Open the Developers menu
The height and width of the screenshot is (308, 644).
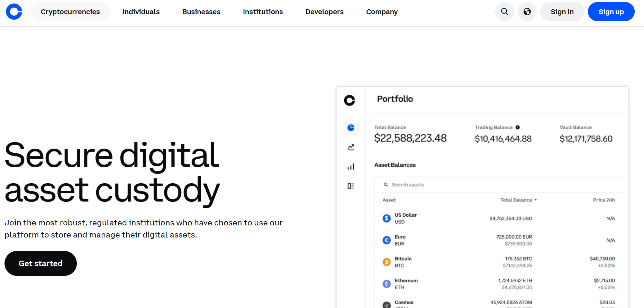(x=325, y=12)
